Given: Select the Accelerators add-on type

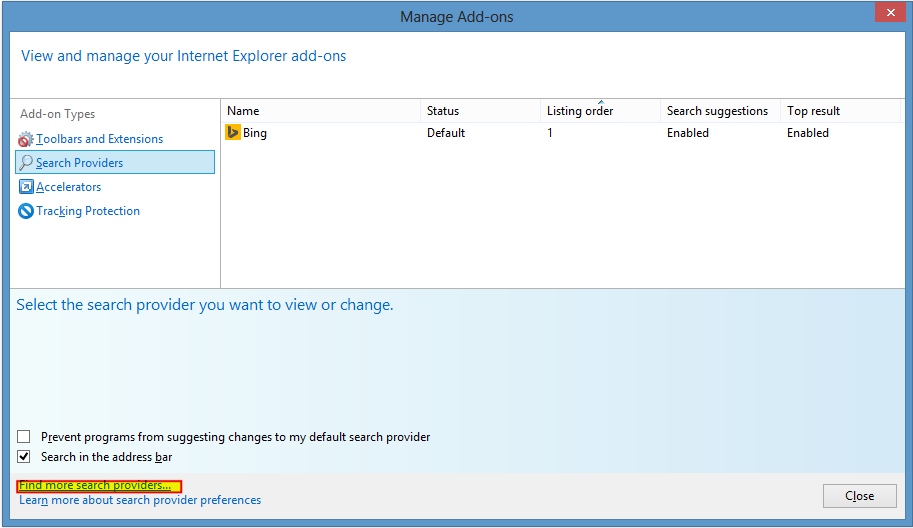Looking at the screenshot, I should (x=69, y=187).
